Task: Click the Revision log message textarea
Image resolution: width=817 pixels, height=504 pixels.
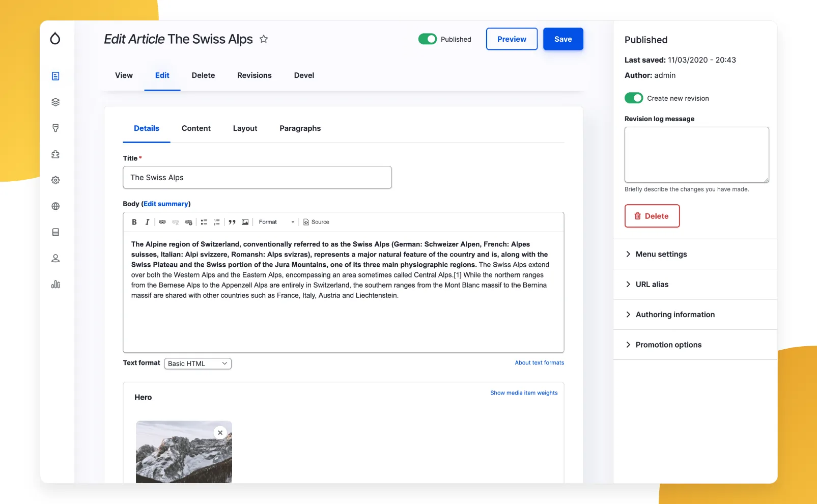Action: click(x=697, y=155)
